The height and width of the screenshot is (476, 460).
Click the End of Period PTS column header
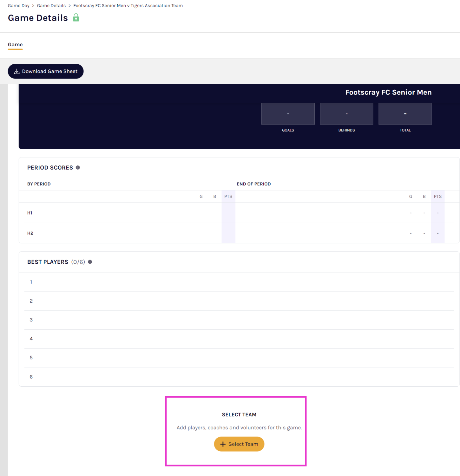tap(437, 196)
